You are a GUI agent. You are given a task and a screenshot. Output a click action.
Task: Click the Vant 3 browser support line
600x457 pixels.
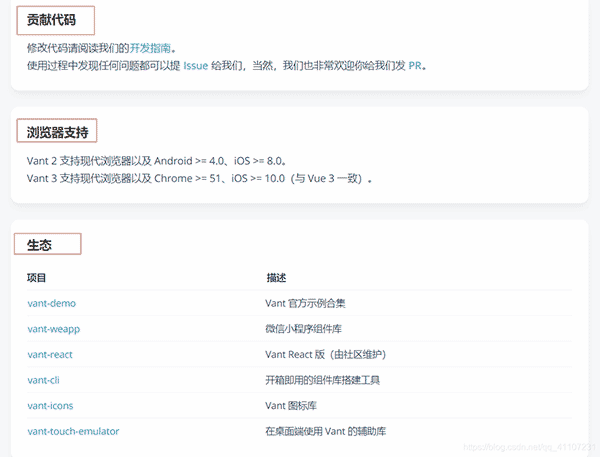[199, 178]
